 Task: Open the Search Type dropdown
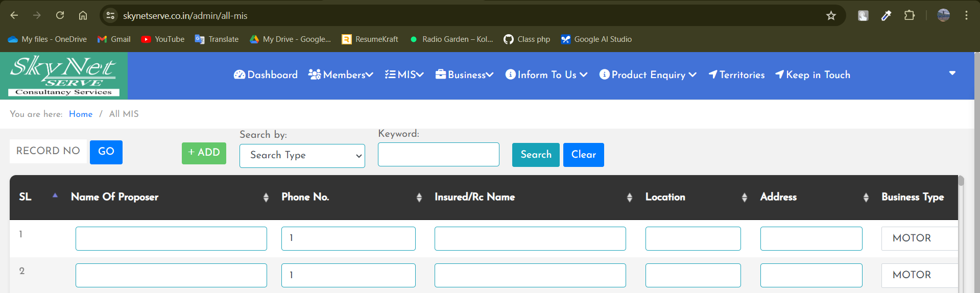[302, 156]
